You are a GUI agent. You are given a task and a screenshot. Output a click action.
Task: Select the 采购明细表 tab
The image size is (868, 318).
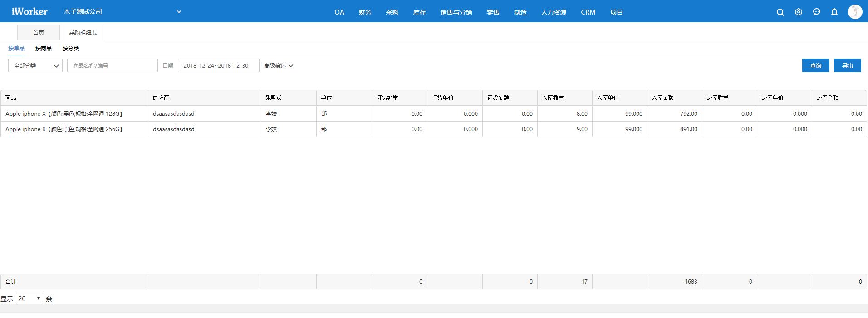pyautogui.click(x=83, y=33)
